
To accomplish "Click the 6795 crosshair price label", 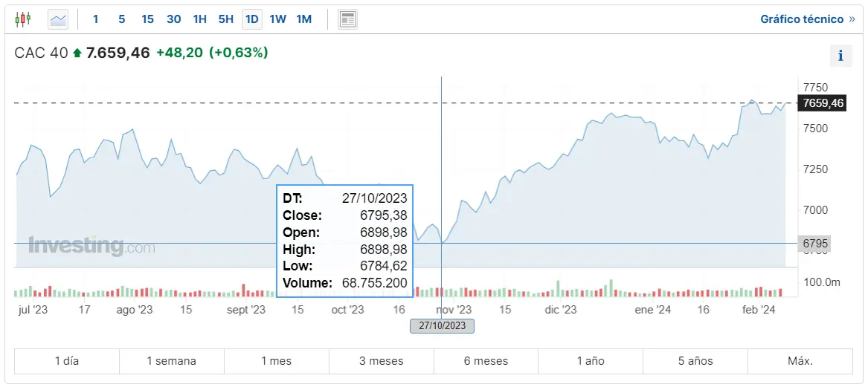I will (x=814, y=244).
